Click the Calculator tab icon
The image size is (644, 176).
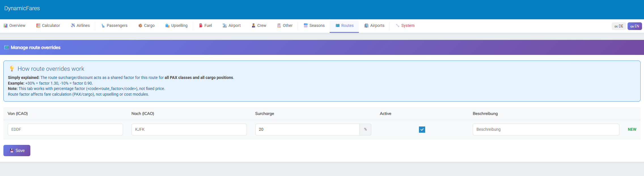point(38,25)
